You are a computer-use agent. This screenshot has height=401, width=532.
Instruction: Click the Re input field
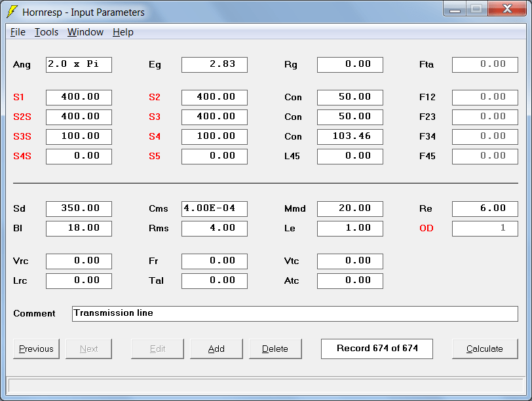485,209
